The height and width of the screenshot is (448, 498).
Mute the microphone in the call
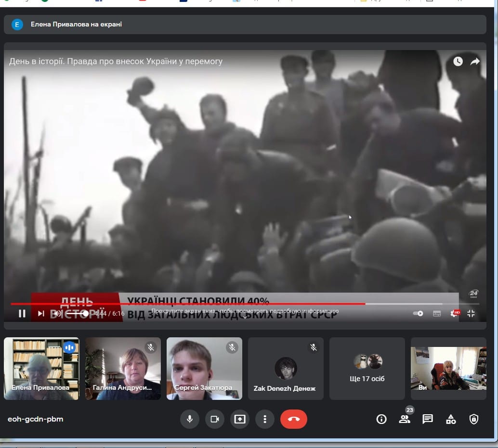tap(190, 419)
